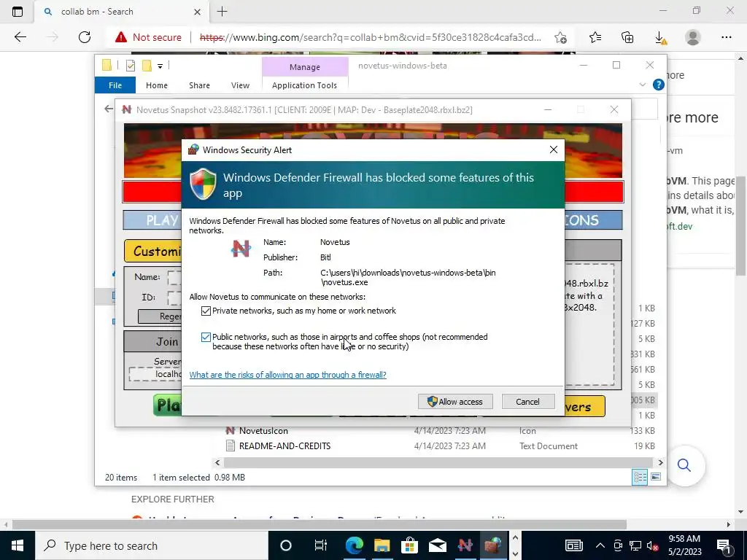Open File menu in Explorer window
Viewport: 747px width, 560px height.
tap(115, 85)
